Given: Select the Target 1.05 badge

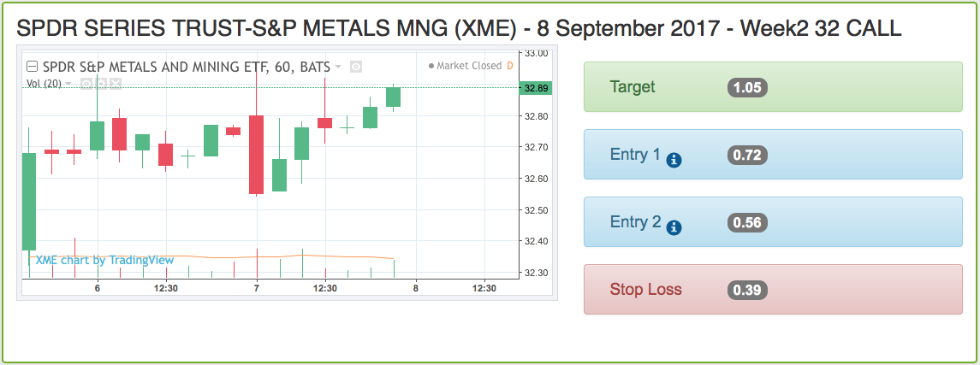Looking at the screenshot, I should [x=747, y=87].
